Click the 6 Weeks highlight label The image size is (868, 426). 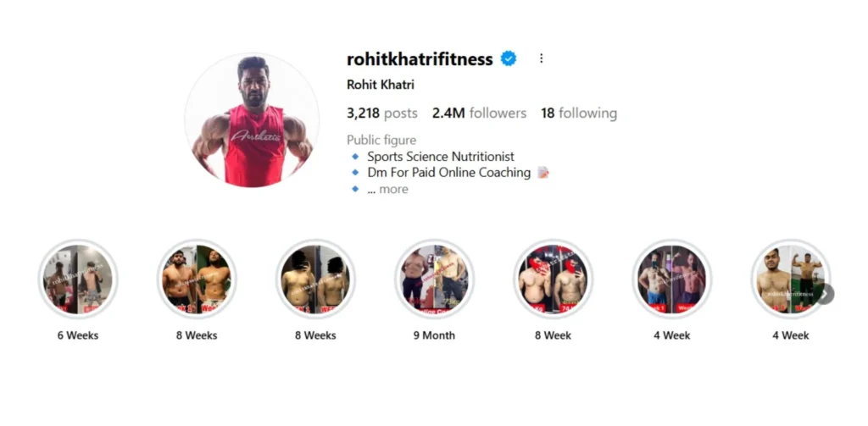(78, 335)
